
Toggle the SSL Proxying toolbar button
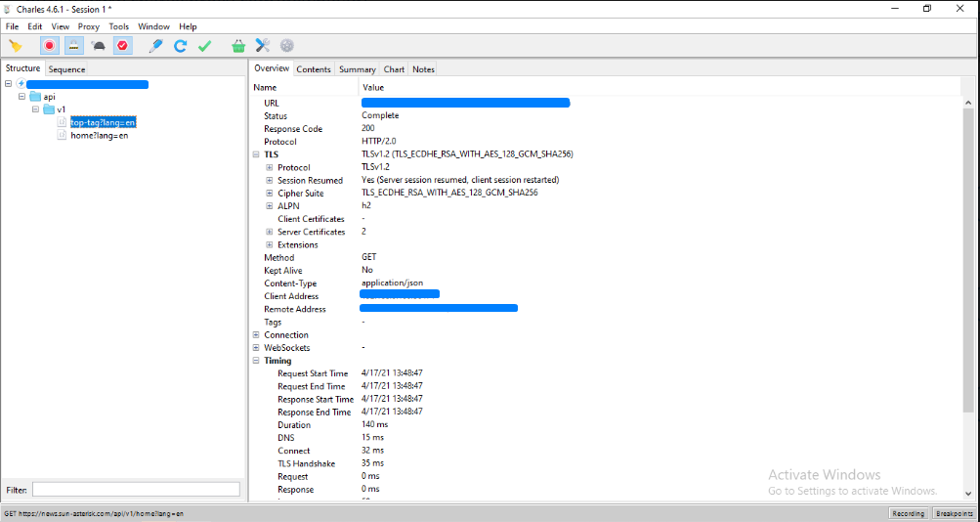click(73, 46)
